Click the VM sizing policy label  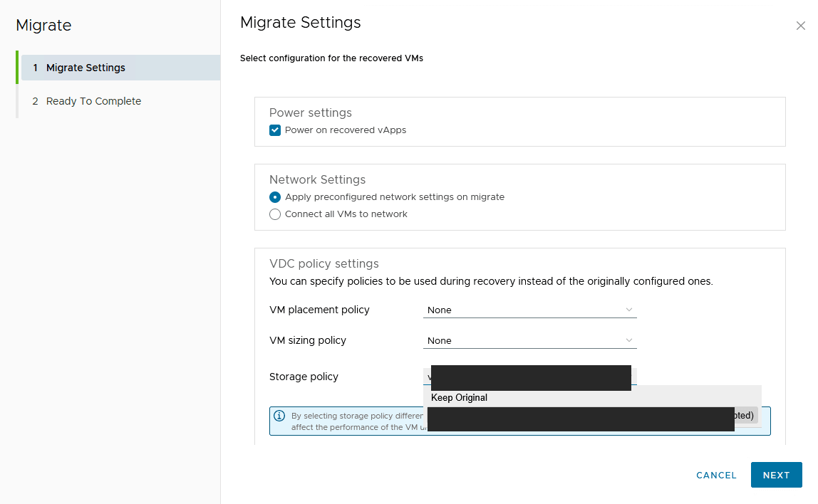click(x=308, y=340)
